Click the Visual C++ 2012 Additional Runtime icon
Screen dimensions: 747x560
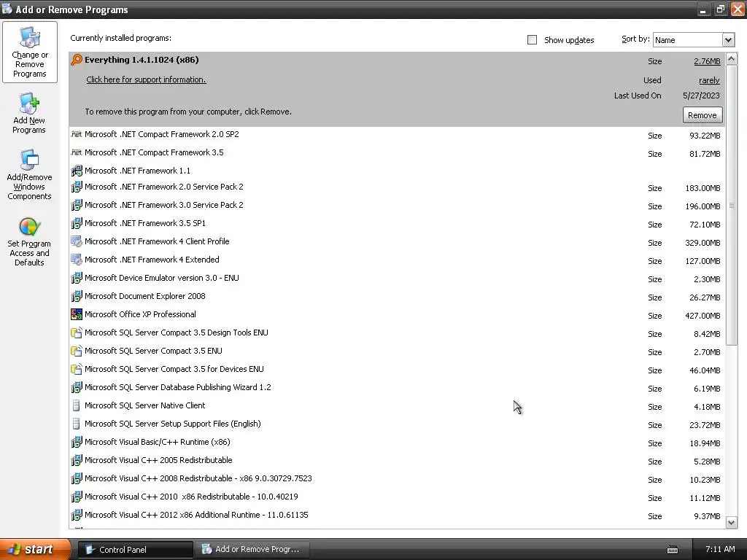(x=76, y=516)
